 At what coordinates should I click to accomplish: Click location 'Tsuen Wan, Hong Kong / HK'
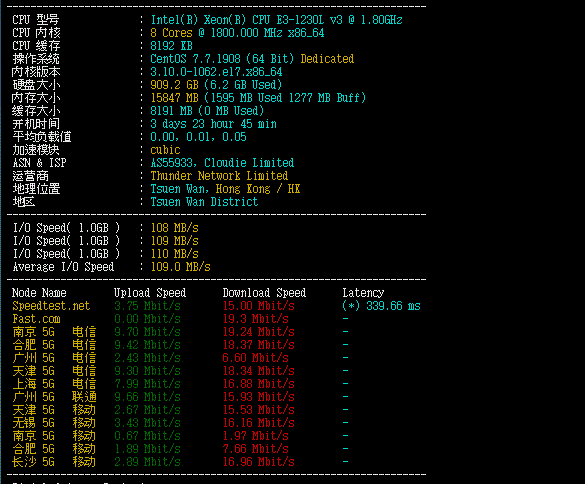click(225, 189)
